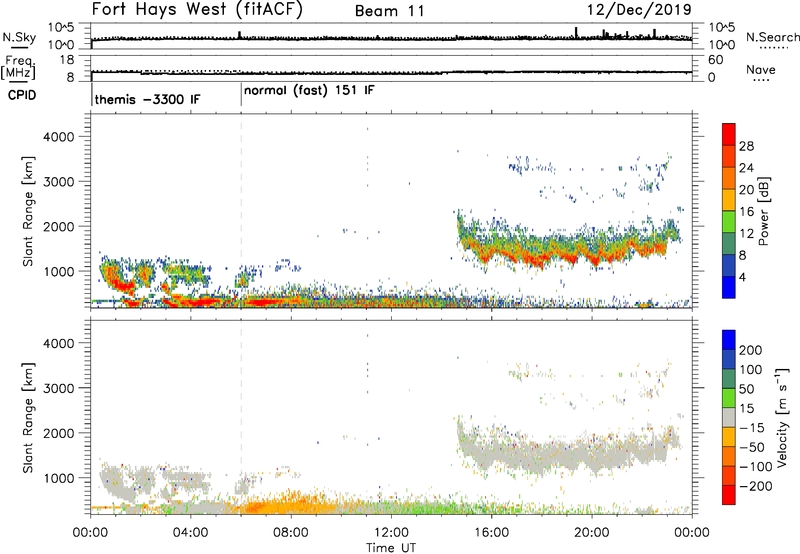Click the 'Time UT' axis label
This screenshot has width=800, height=554.
[391, 547]
